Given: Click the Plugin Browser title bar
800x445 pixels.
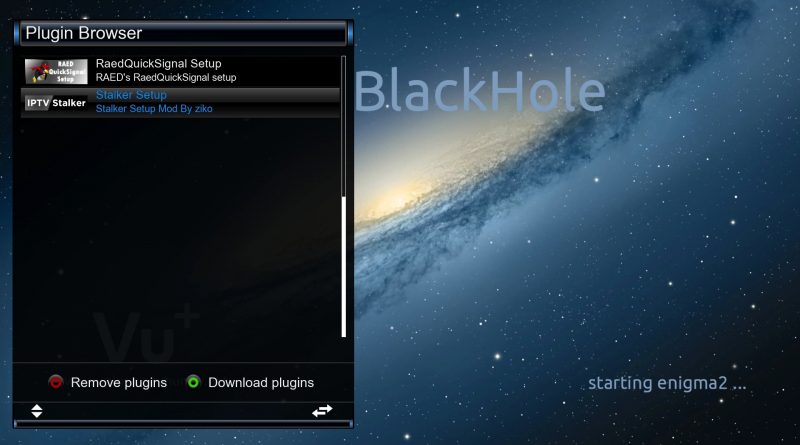Looking at the screenshot, I should pyautogui.click(x=183, y=33).
